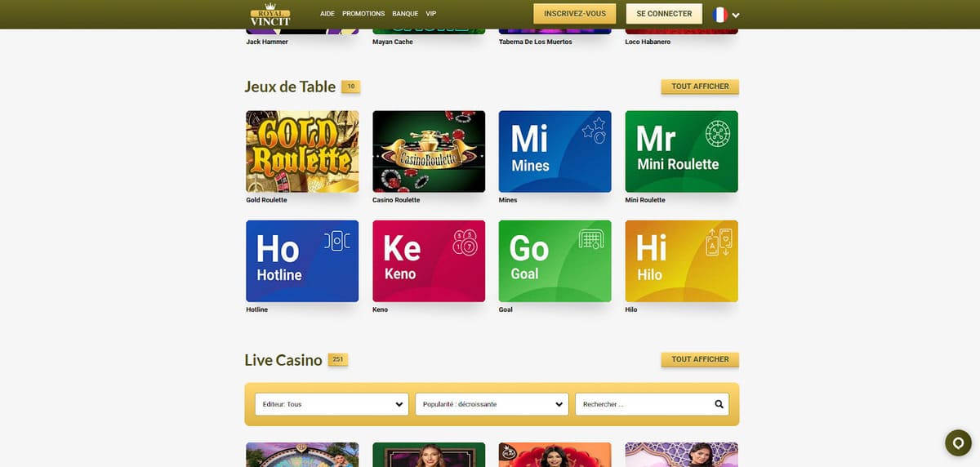Open the Goal game tile
This screenshot has height=467, width=980.
[x=555, y=261]
